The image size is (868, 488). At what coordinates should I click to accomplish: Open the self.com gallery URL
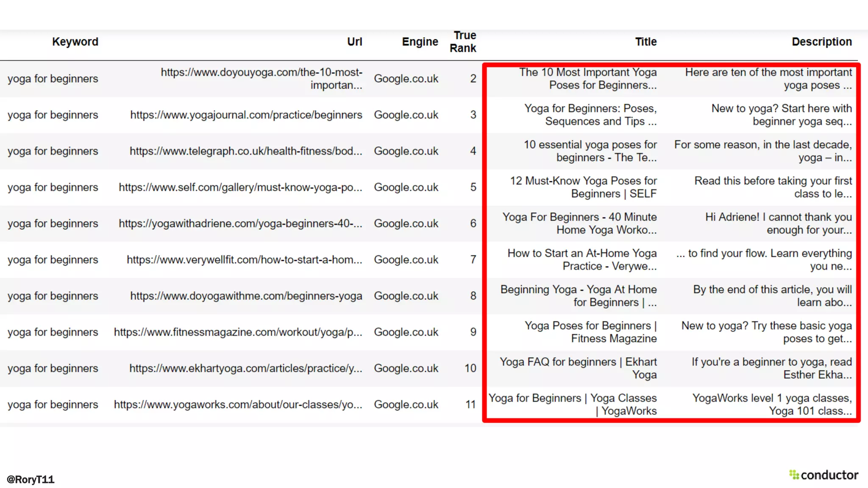click(240, 187)
